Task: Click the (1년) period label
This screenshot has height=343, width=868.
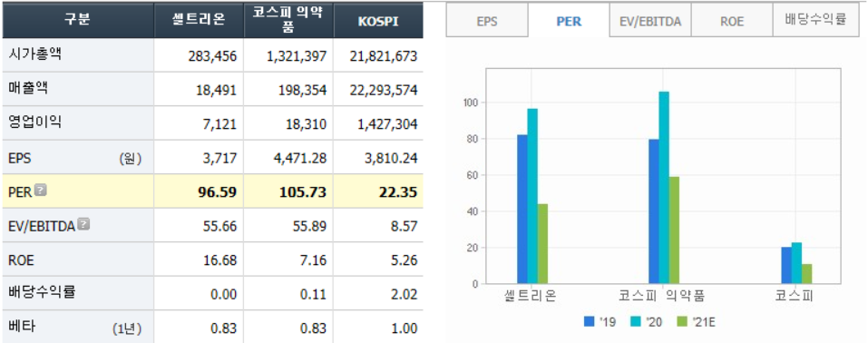Action: [x=127, y=328]
